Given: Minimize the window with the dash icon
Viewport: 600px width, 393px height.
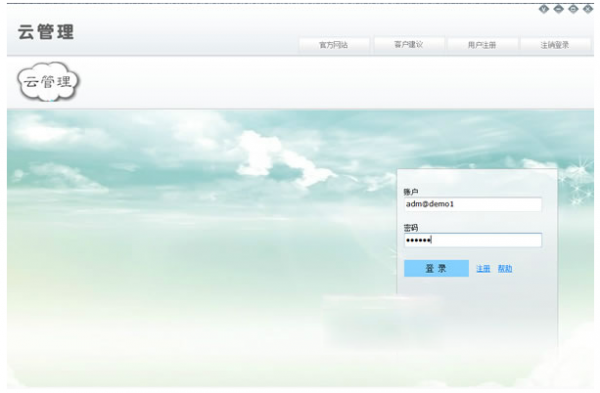Looking at the screenshot, I should (x=559, y=9).
